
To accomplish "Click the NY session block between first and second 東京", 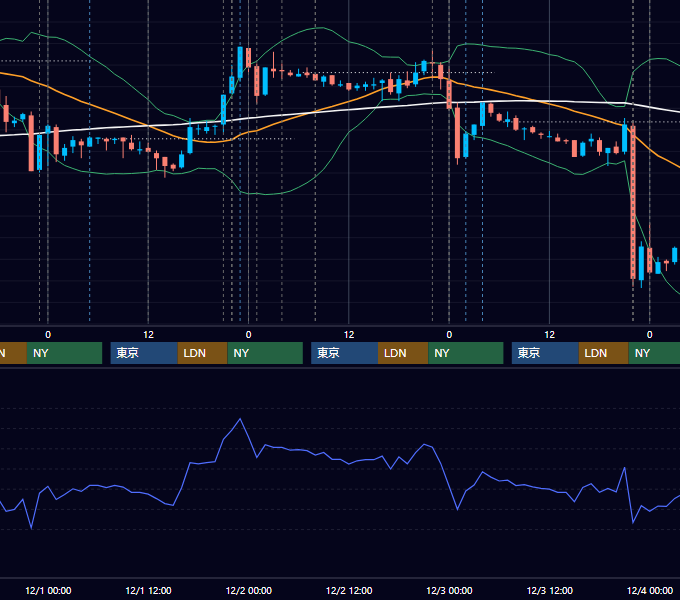I will (265, 353).
